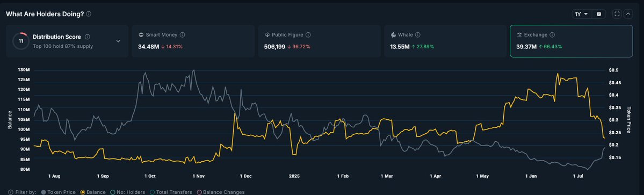Select the Smart Money holder card

tap(193, 41)
